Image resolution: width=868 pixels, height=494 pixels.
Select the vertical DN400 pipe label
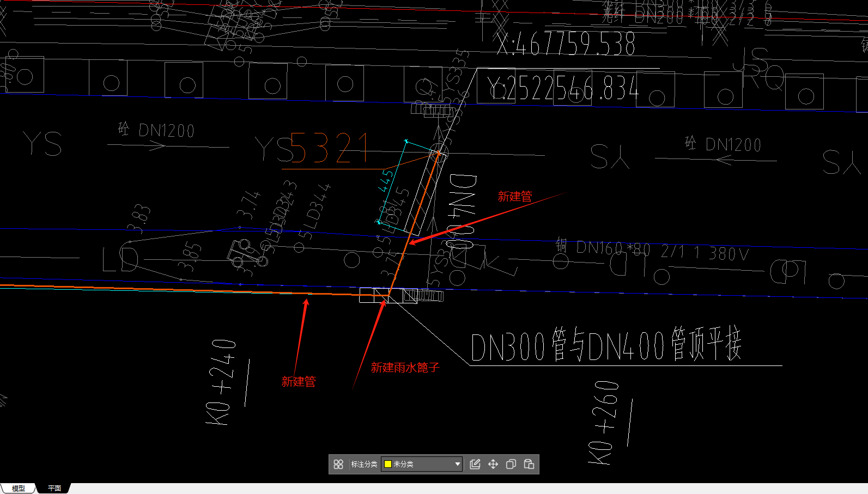[462, 211]
